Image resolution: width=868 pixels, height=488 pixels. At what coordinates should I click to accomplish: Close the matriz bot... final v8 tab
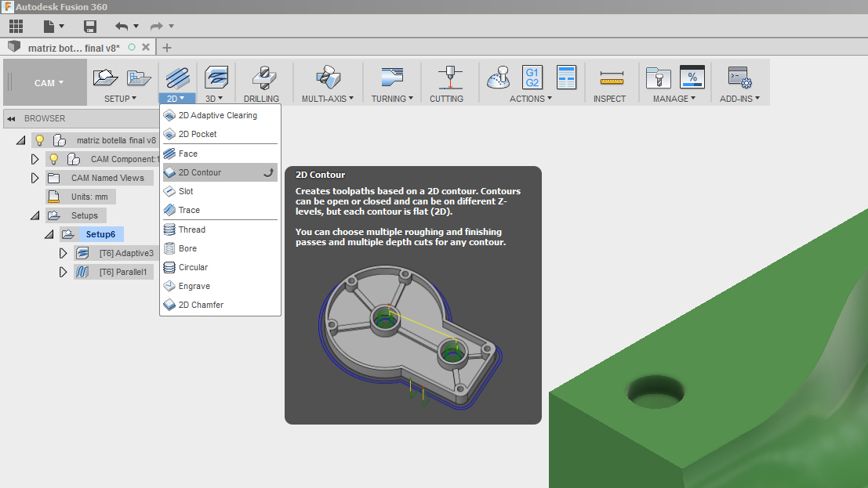[x=146, y=47]
